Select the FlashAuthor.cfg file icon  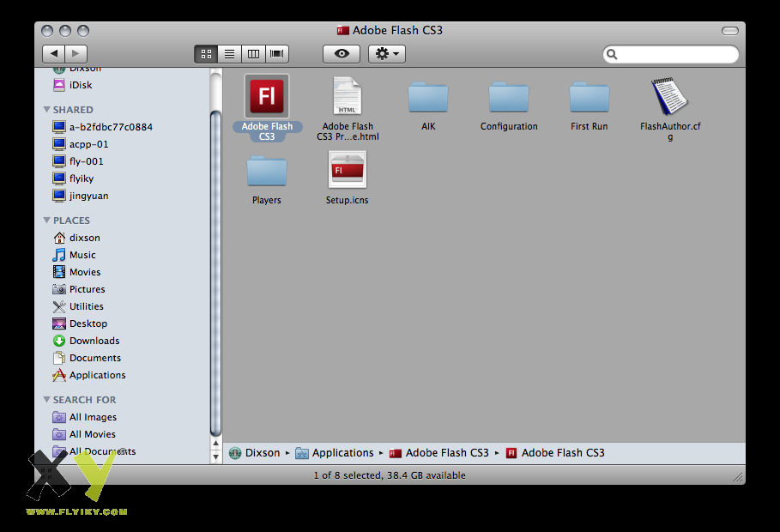pyautogui.click(x=669, y=97)
